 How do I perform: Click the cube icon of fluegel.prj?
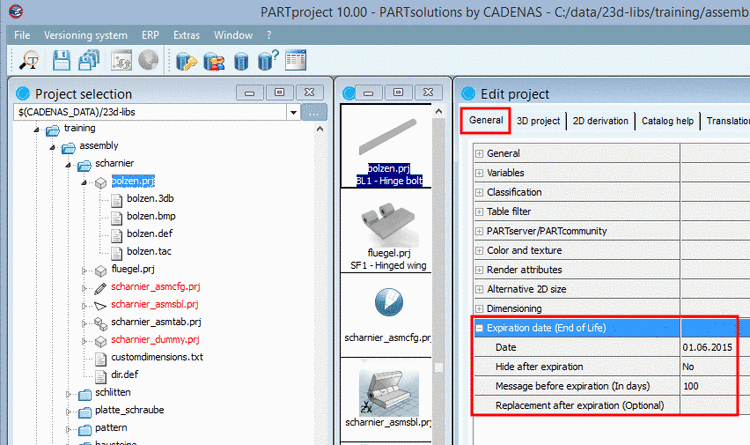coord(100,271)
